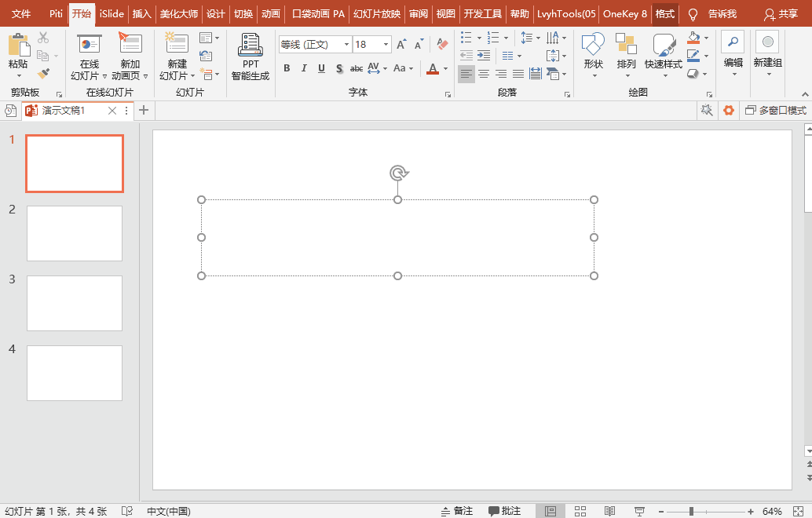Toggle strikethrough formatting

tap(357, 68)
